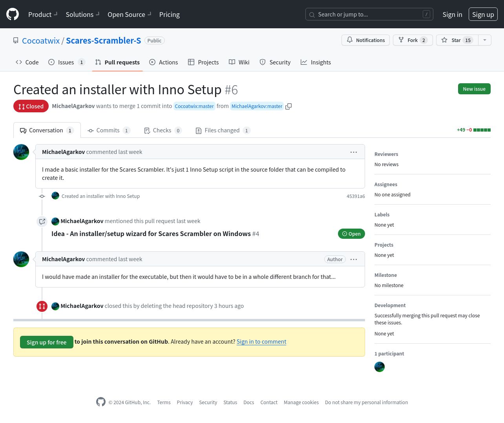Copy head branch name with copy icon
This screenshot has height=423, width=504.
(x=289, y=106)
